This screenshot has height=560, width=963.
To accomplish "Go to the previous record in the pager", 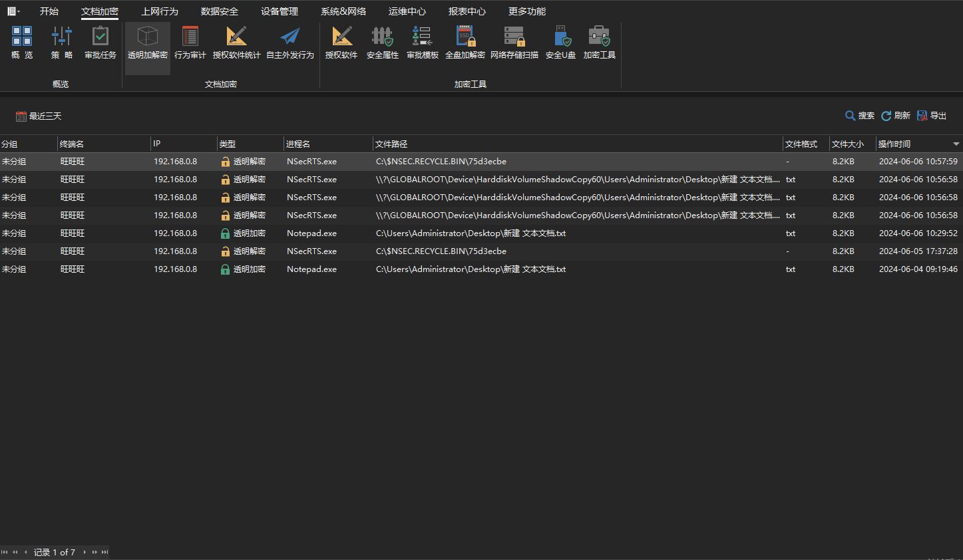I will [26, 552].
